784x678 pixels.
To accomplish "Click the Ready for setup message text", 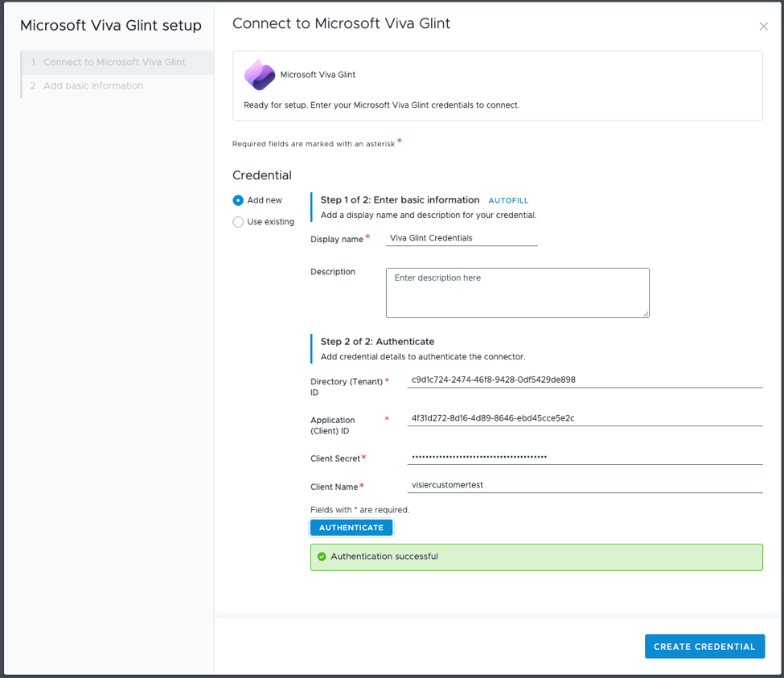I will pyautogui.click(x=381, y=105).
